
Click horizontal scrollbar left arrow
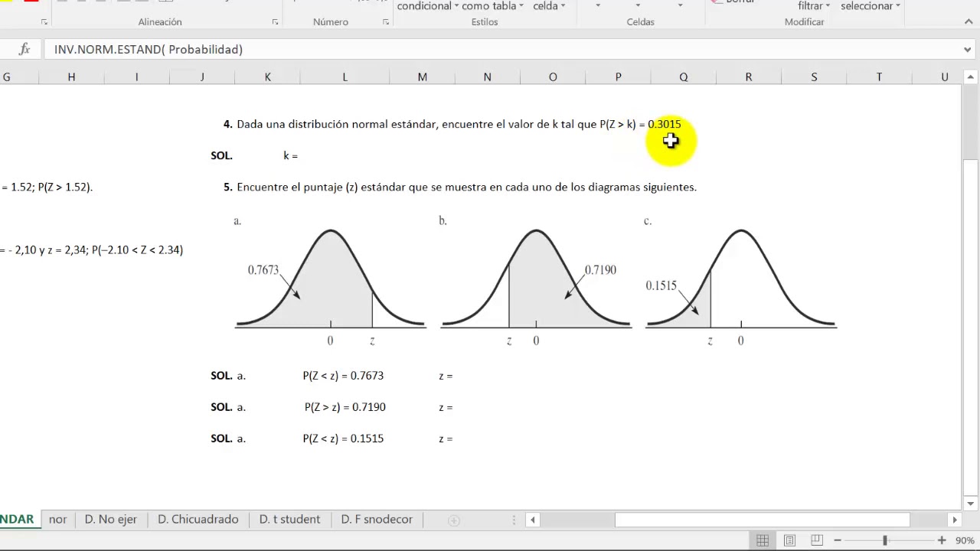pos(532,520)
